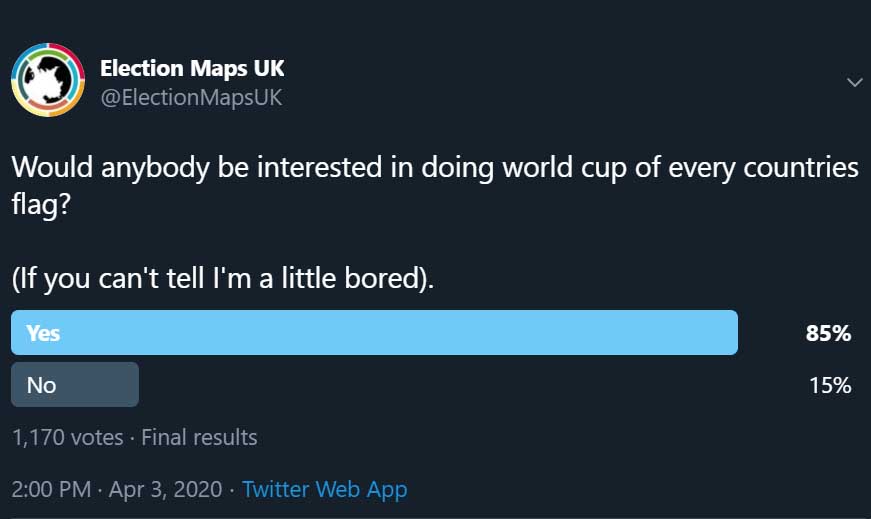The width and height of the screenshot is (871, 519).
Task: Click the Election Maps UK display name
Action: point(192,68)
